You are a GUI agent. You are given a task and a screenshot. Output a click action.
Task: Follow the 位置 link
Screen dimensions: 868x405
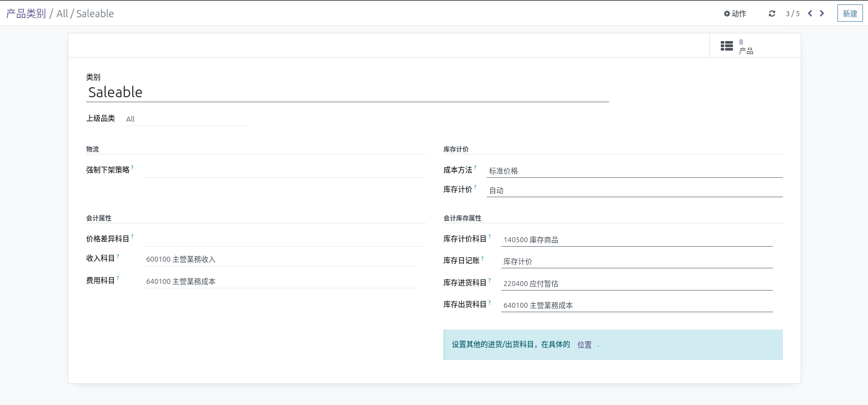point(585,344)
